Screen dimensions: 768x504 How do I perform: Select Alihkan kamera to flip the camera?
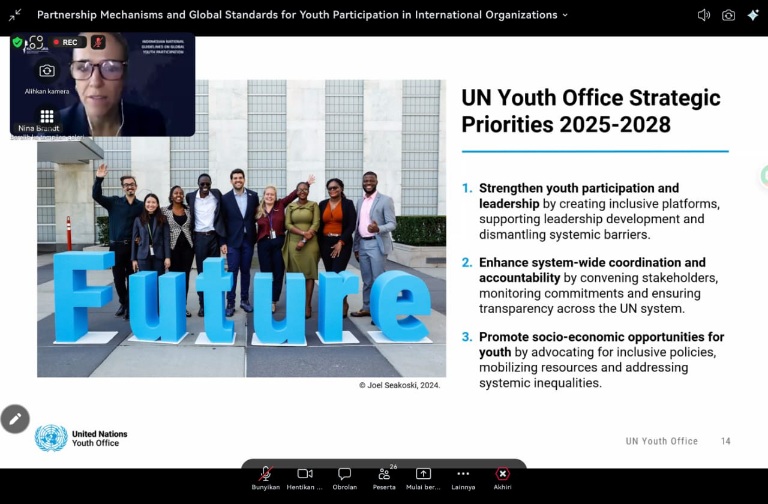[47, 77]
